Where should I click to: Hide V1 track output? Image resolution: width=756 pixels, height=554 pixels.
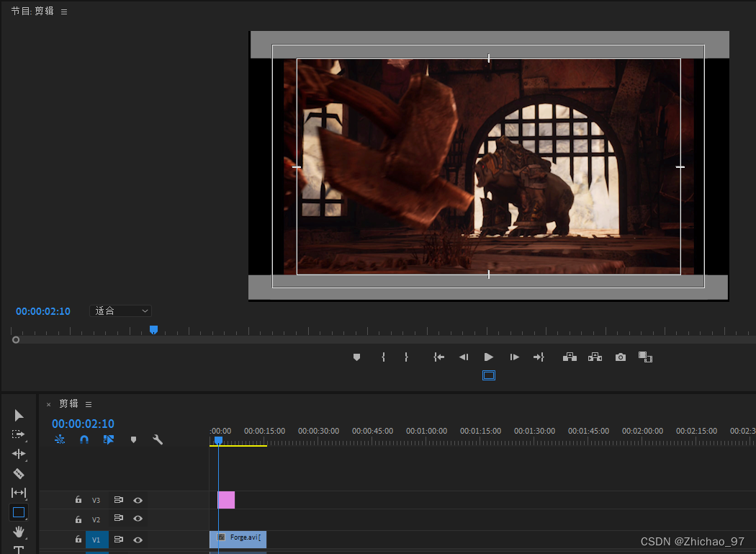(138, 540)
